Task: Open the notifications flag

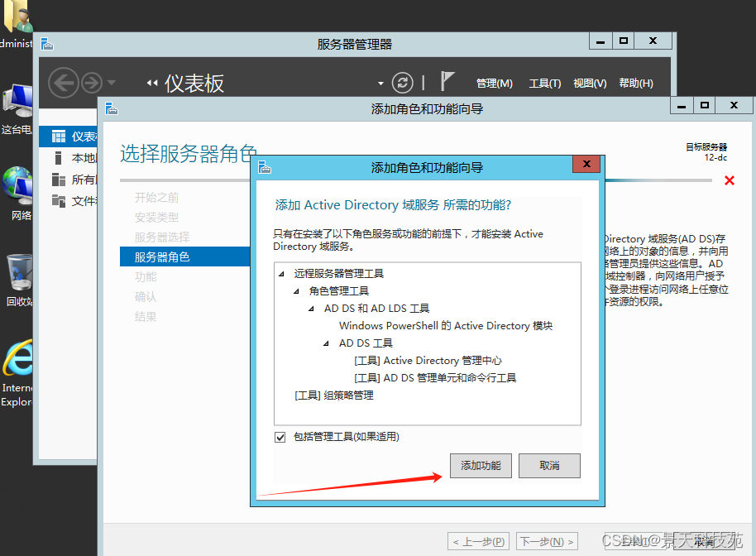Action: click(447, 81)
